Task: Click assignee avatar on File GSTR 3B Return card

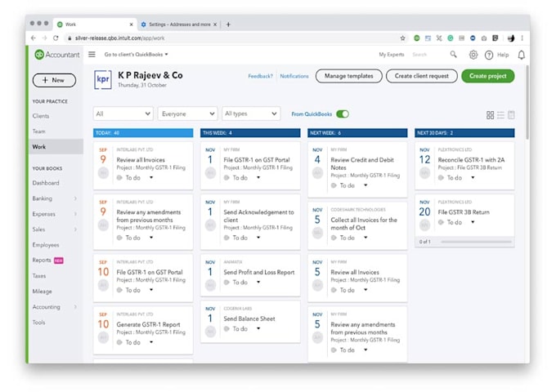Action: [x=424, y=225]
